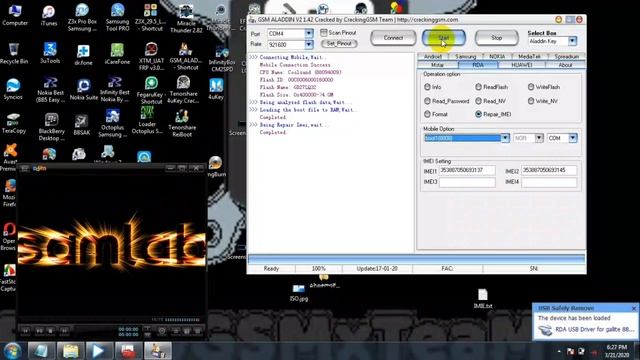The image size is (640, 360).
Task: Click the IMEI2 input field
Action: pyautogui.click(x=549, y=170)
